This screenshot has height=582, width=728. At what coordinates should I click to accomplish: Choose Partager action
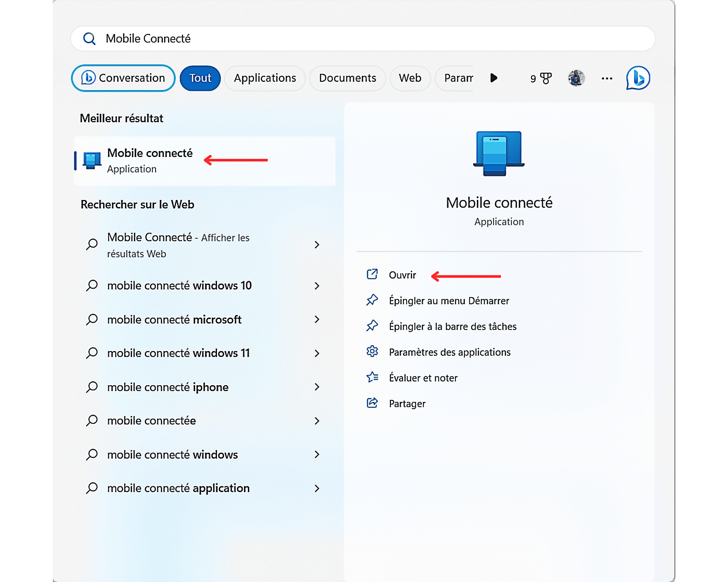tap(407, 404)
